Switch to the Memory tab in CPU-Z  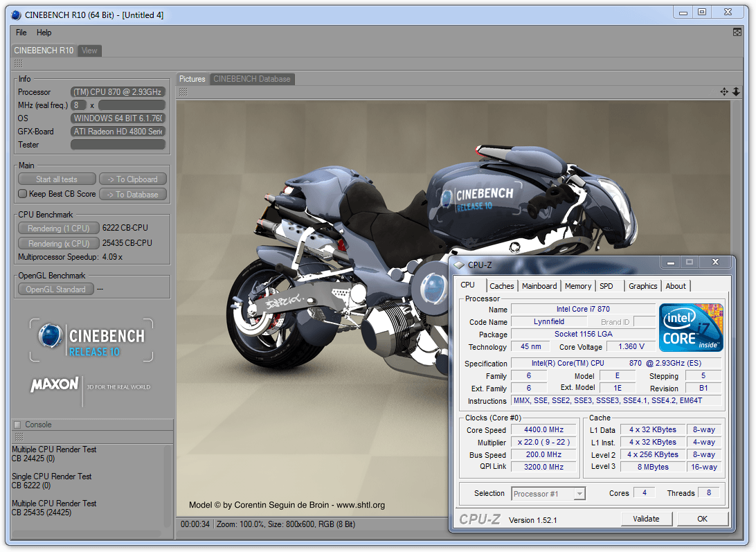tap(578, 286)
